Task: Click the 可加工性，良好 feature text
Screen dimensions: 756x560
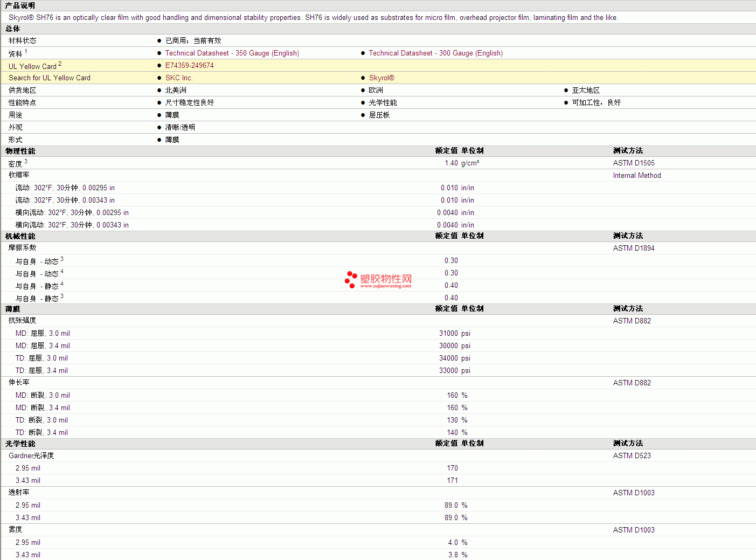Action: 596,102
